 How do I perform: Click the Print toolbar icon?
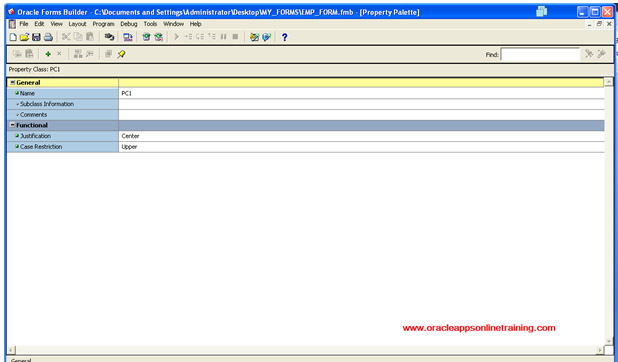coord(48,37)
